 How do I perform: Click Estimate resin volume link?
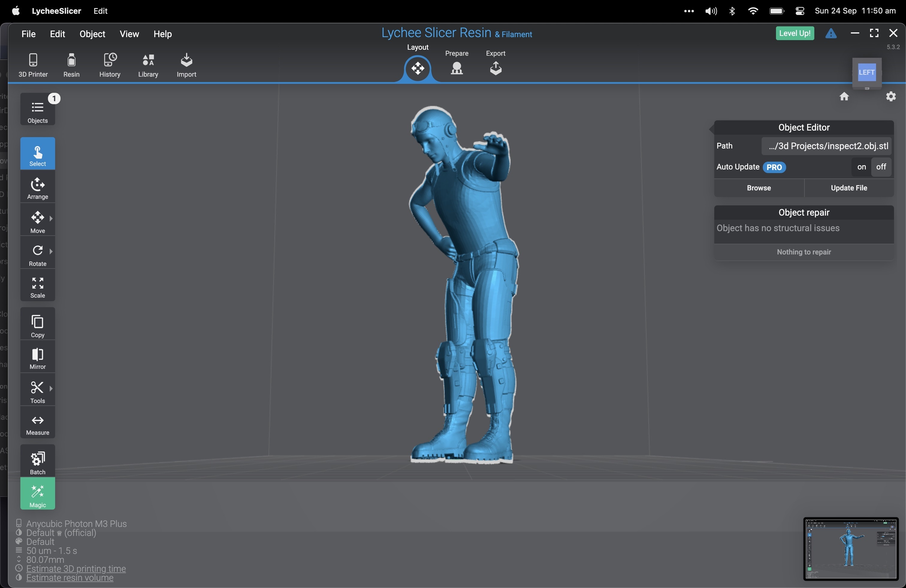(x=70, y=578)
